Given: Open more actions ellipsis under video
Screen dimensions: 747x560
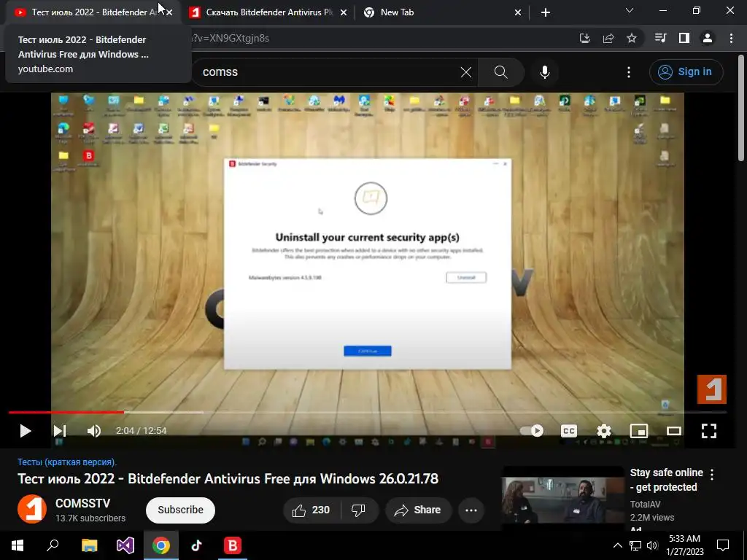Looking at the screenshot, I should pyautogui.click(x=471, y=510).
